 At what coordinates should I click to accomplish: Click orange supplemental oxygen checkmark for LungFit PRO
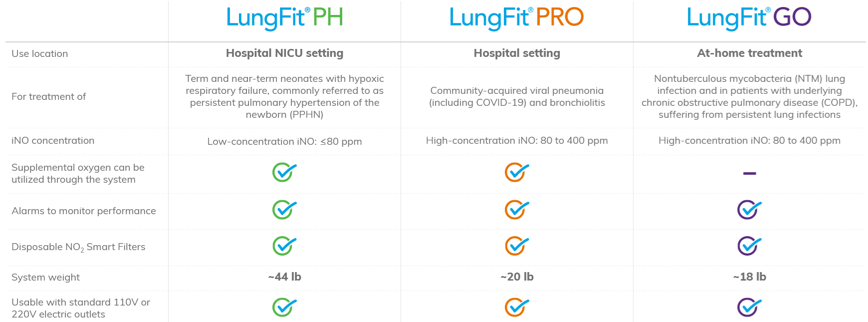click(x=517, y=172)
